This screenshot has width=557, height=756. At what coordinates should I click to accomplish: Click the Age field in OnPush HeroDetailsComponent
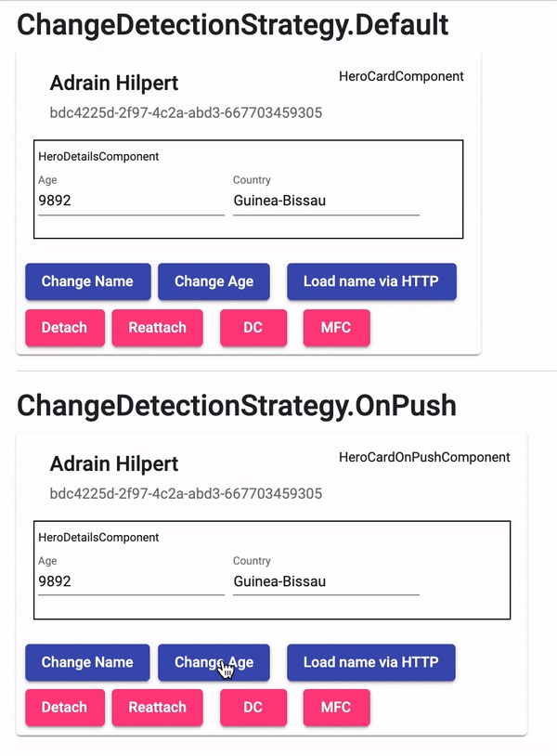[130, 581]
